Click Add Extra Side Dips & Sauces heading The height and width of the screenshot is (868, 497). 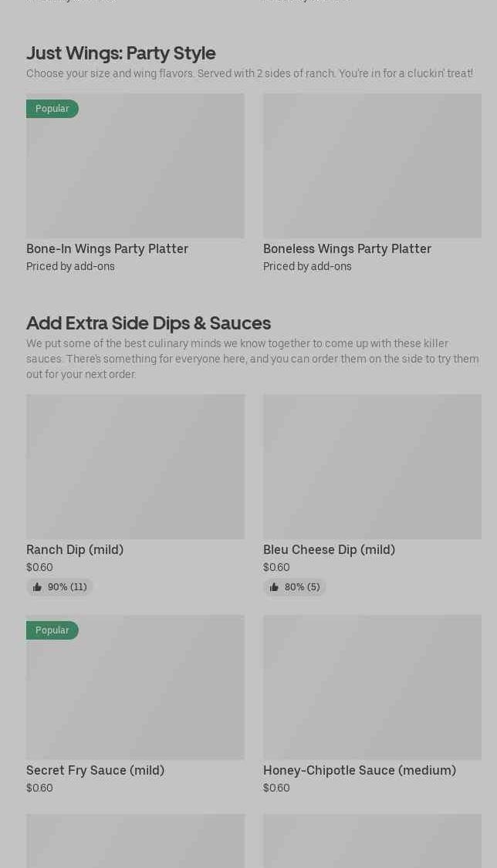click(148, 323)
